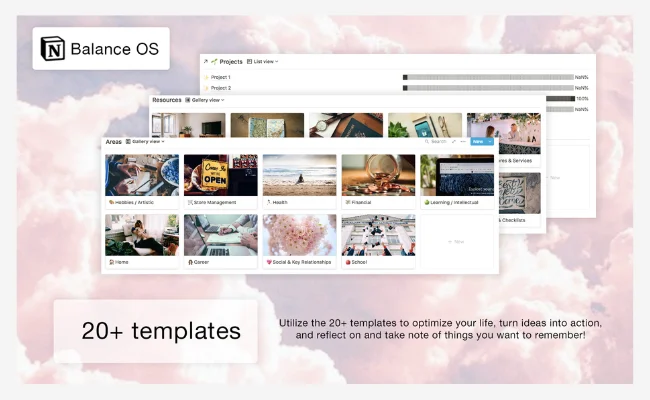Open the Areas Gallery view dropdown
This screenshot has height=400, width=650.
(145, 141)
